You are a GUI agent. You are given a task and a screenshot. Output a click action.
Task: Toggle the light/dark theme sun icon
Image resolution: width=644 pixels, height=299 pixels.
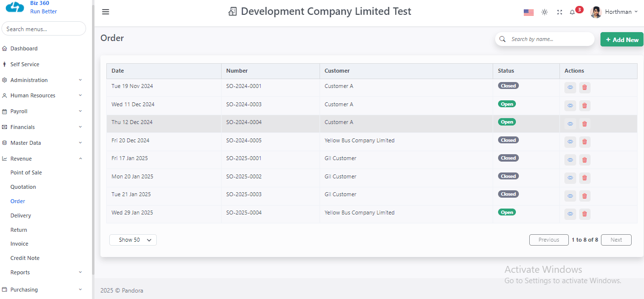click(545, 12)
